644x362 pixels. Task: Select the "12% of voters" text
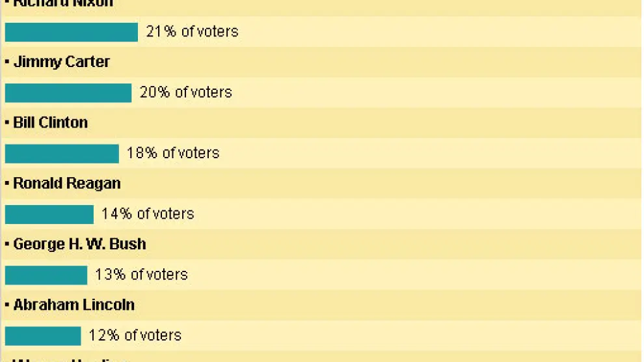(135, 335)
